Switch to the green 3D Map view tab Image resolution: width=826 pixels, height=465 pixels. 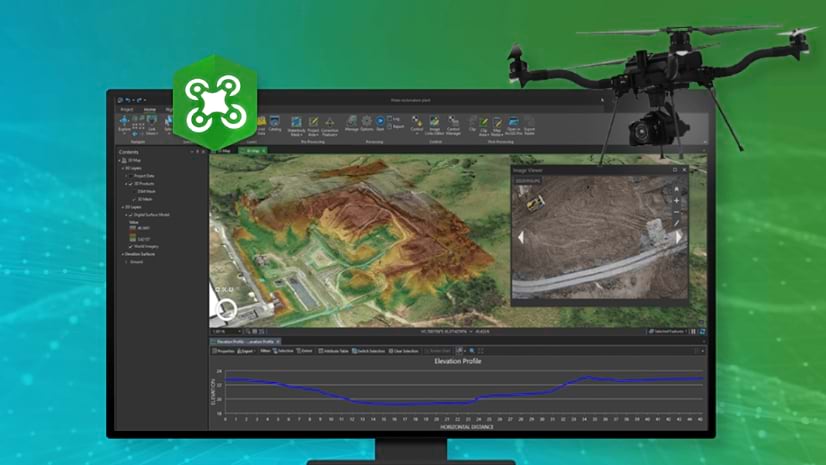253,151
